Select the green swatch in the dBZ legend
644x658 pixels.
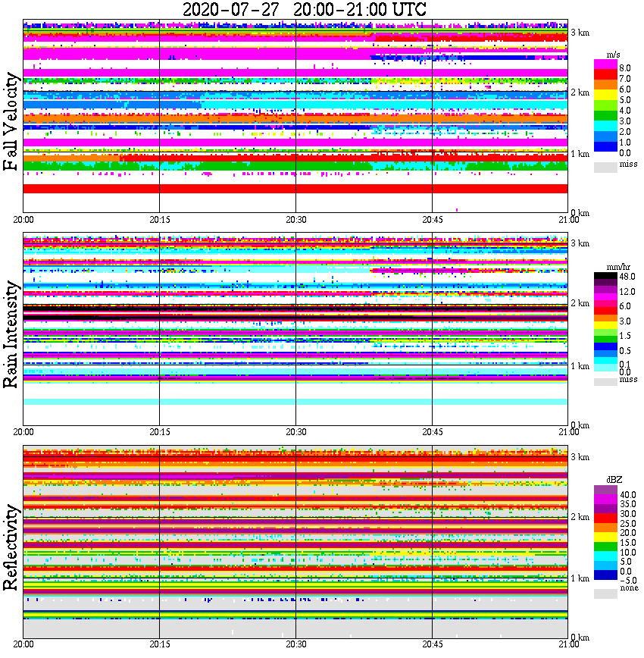coord(606,547)
